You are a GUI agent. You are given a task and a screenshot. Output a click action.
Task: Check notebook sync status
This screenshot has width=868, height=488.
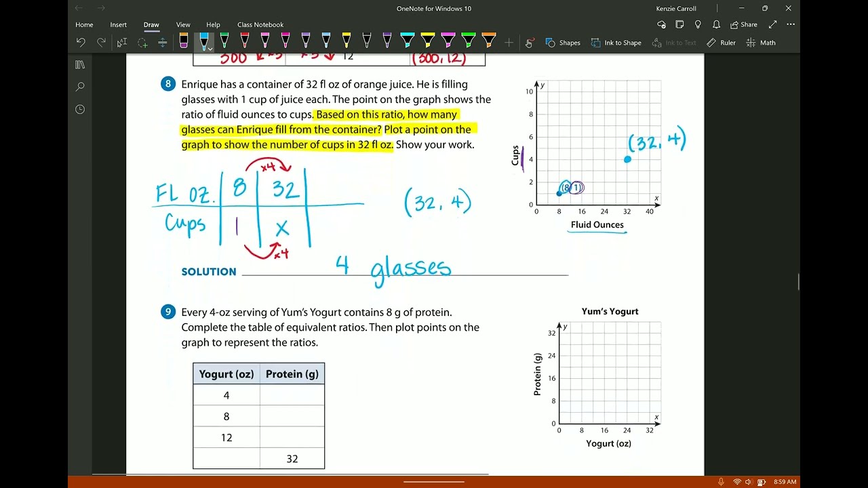[x=661, y=24]
